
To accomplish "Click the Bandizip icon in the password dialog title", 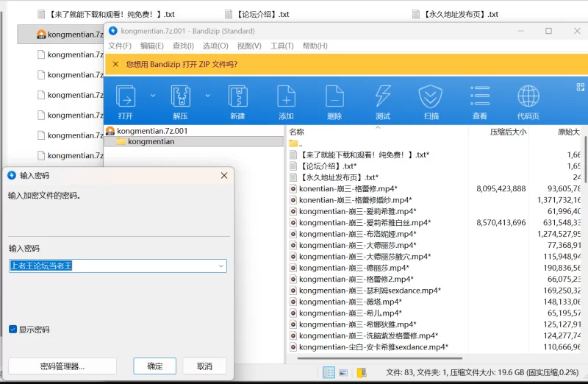I will pyautogui.click(x=12, y=175).
